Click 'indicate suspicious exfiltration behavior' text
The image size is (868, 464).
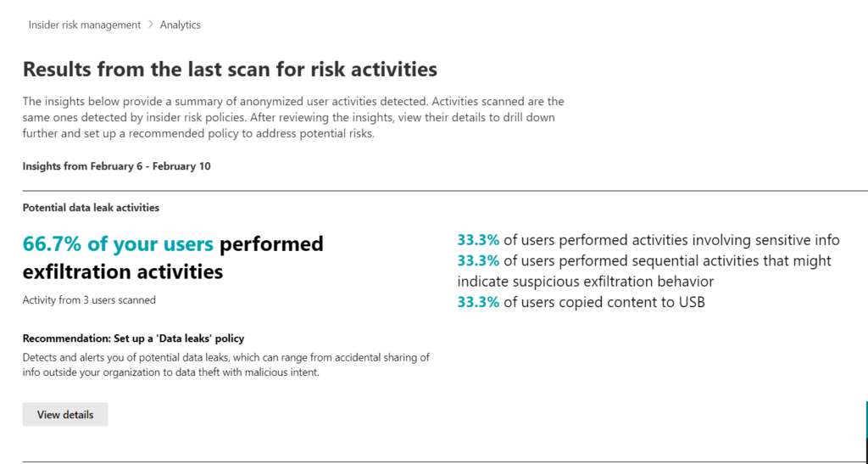click(586, 281)
